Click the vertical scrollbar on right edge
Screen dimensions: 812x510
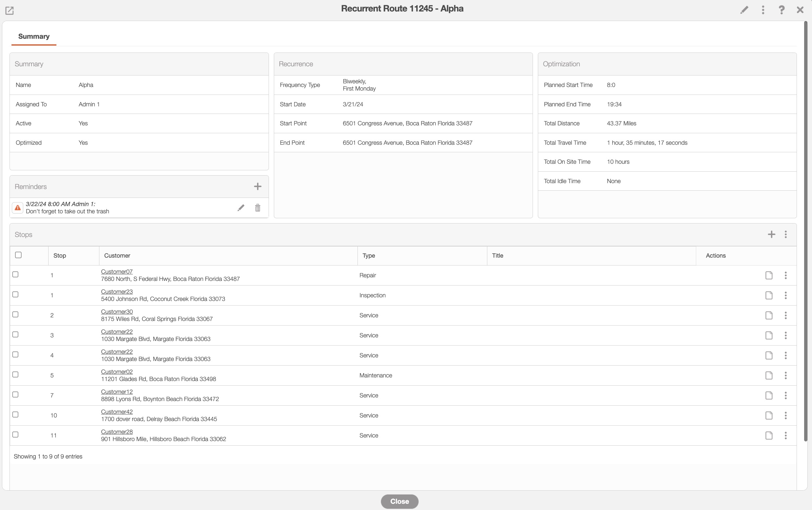point(805,229)
